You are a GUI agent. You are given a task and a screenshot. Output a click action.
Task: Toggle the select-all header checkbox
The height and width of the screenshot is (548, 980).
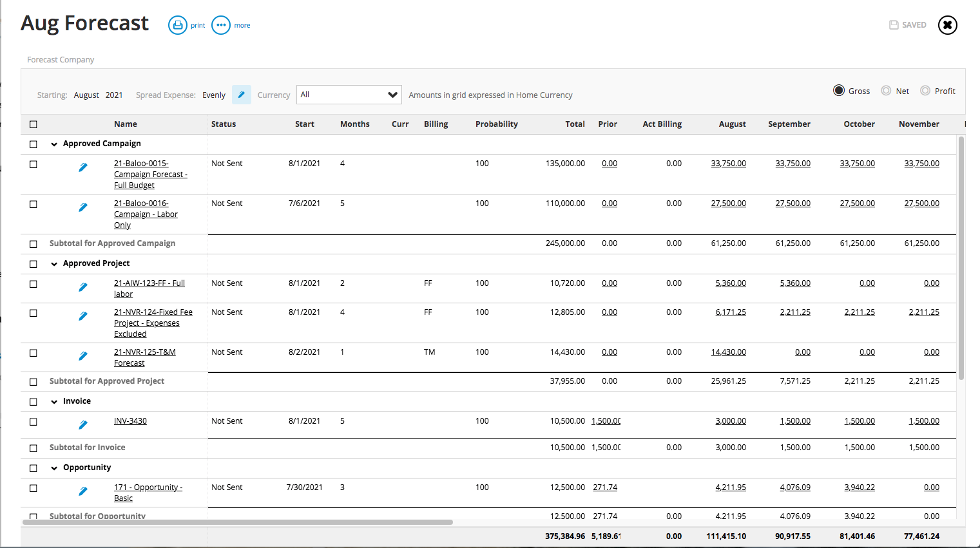point(34,124)
